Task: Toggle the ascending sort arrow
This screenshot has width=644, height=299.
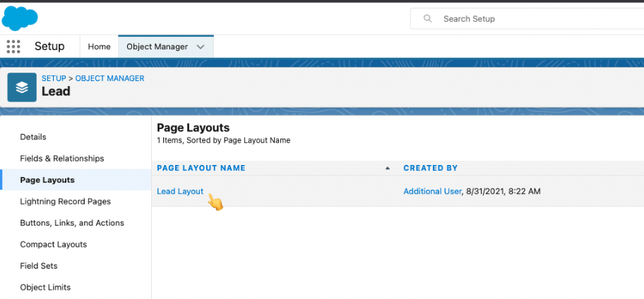Action: click(387, 168)
